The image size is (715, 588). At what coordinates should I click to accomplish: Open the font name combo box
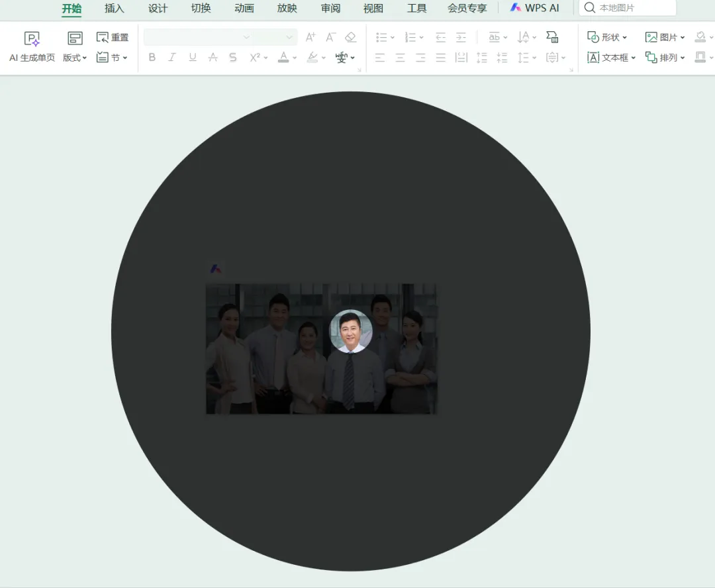[199, 37]
